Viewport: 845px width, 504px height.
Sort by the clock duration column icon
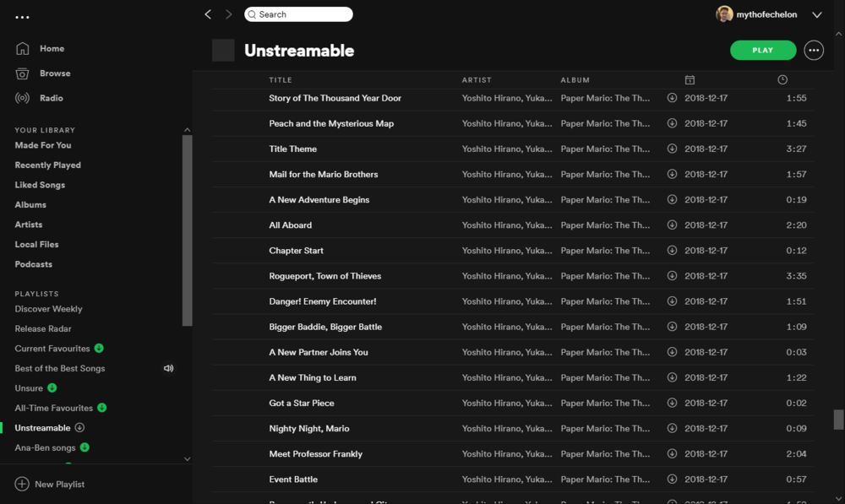pos(782,79)
